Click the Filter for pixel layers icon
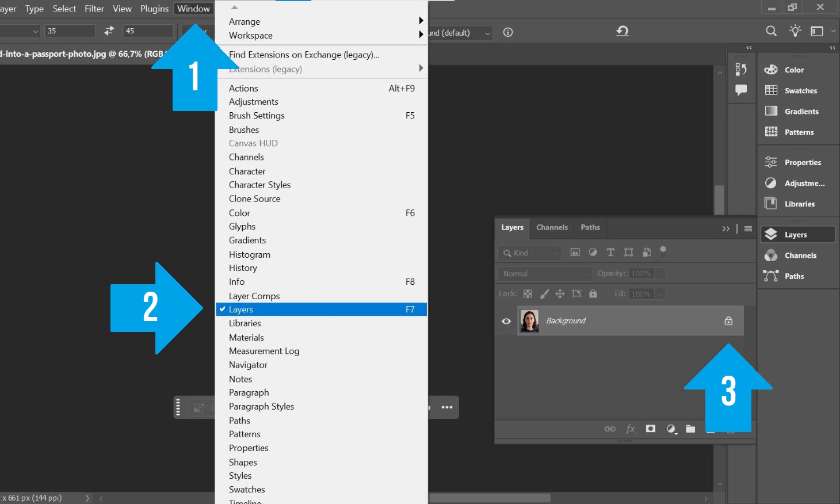840x504 pixels. [575, 252]
